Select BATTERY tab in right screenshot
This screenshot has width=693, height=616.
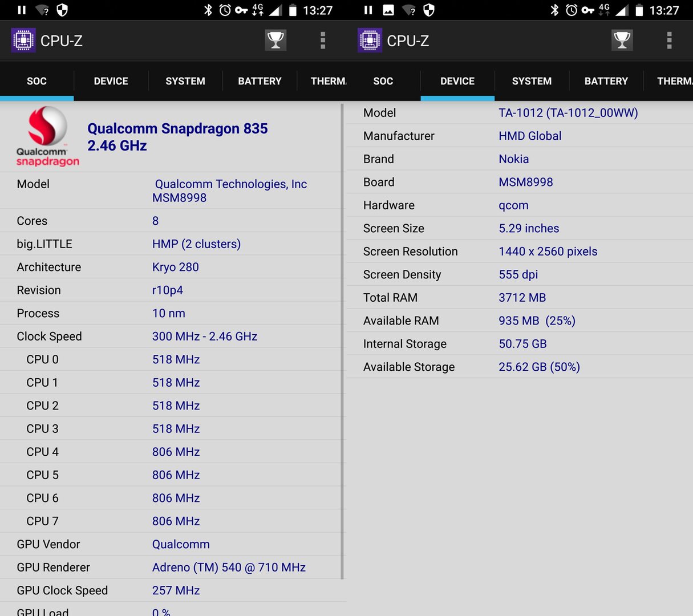(x=606, y=81)
